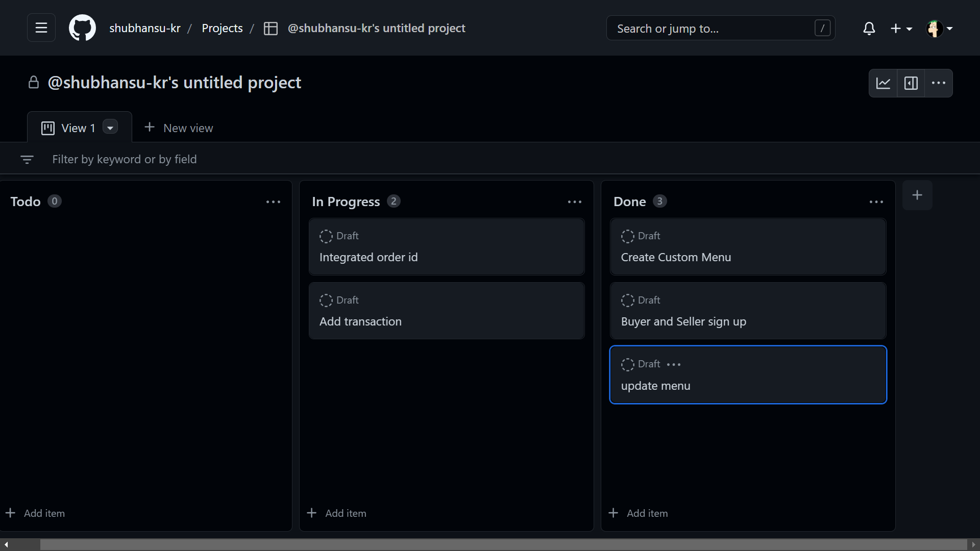The height and width of the screenshot is (551, 980).
Task: Open project ellipsis menu in header
Action: coord(938,83)
